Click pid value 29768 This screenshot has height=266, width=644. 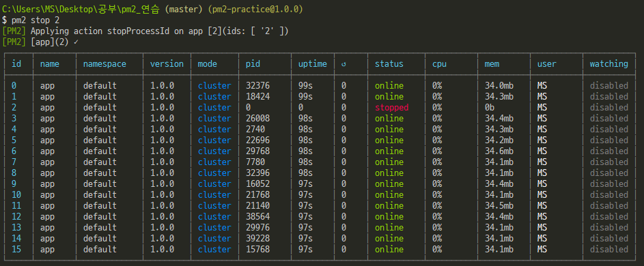tap(258, 151)
